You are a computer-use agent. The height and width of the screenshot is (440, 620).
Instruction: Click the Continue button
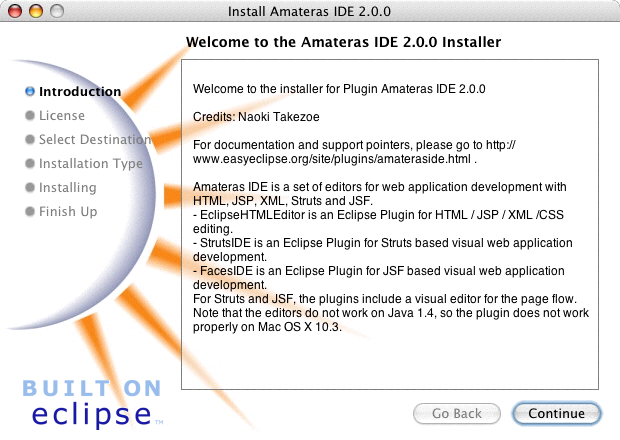[556, 413]
